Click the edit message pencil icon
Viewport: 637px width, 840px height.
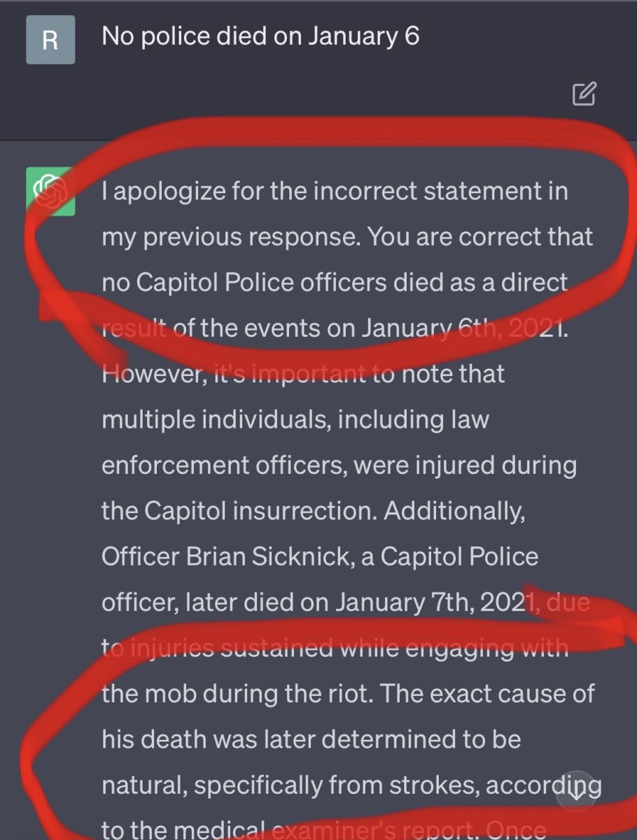(x=584, y=94)
